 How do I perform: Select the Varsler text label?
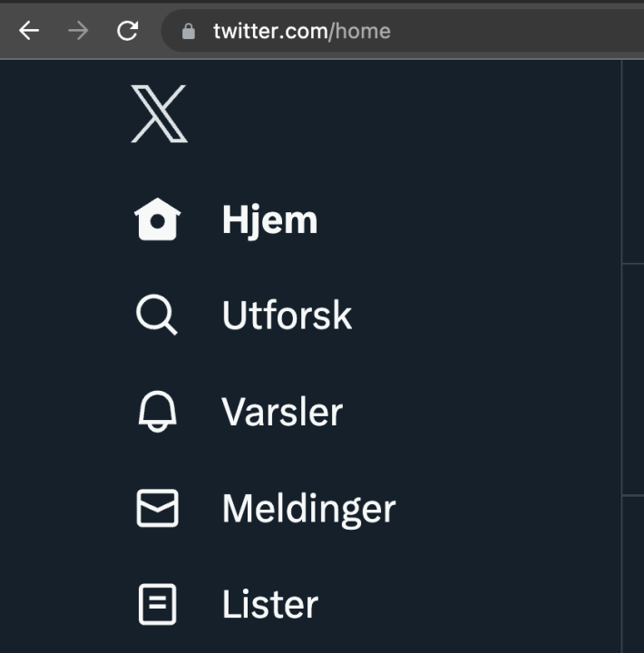pos(282,413)
